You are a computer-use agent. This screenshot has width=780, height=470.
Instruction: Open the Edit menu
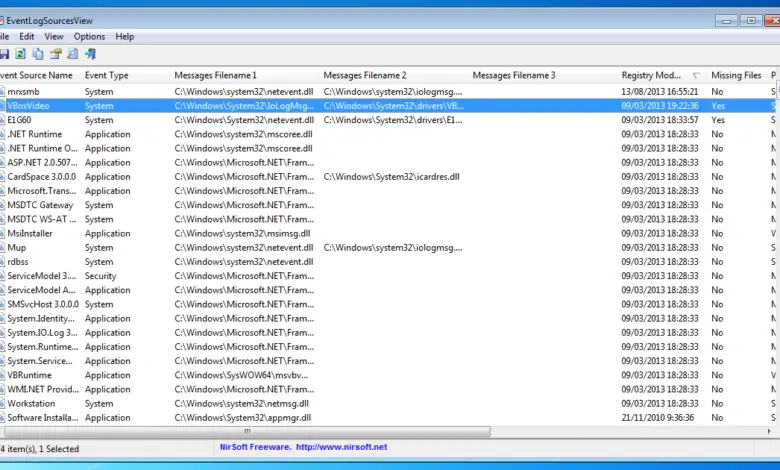point(27,36)
